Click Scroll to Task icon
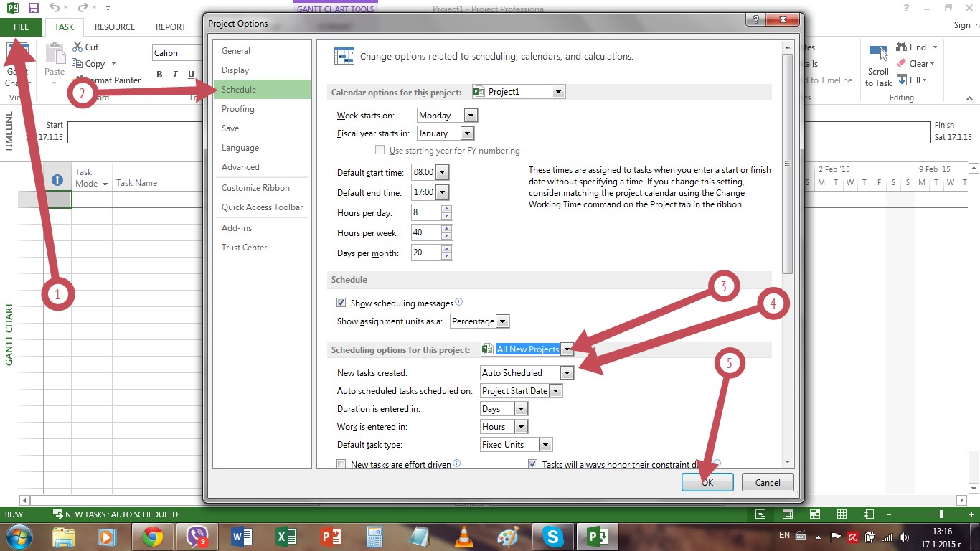This screenshot has height=551, width=980. (878, 53)
